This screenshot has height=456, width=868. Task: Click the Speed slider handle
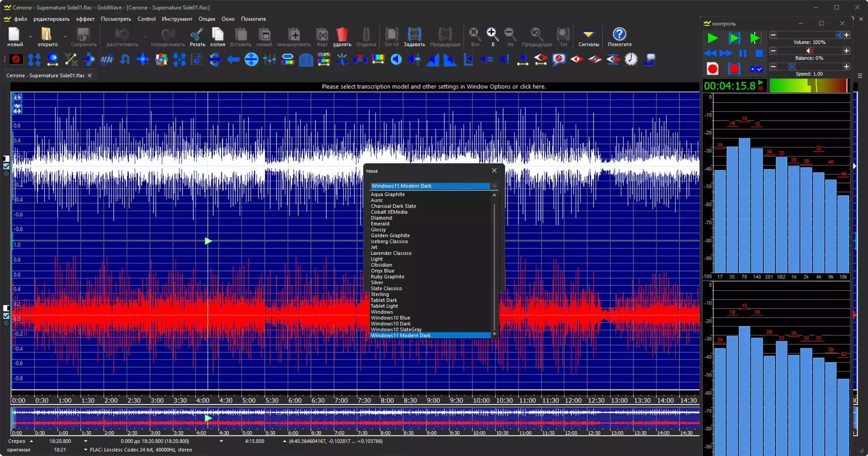pos(791,67)
